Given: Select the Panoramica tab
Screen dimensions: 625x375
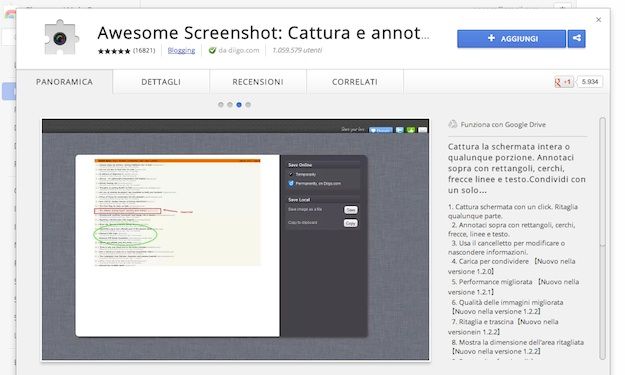Looking at the screenshot, I should 64,82.
